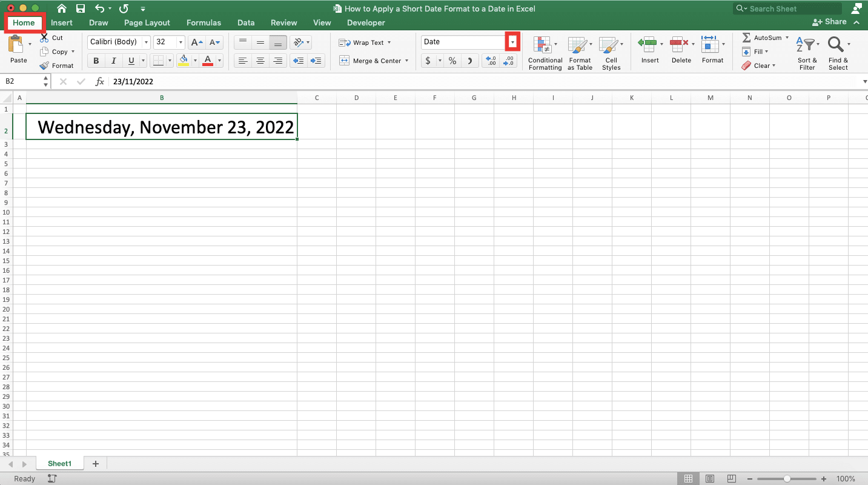The height and width of the screenshot is (485, 868).
Task: Click AutoSum sigma button
Action: click(x=766, y=38)
